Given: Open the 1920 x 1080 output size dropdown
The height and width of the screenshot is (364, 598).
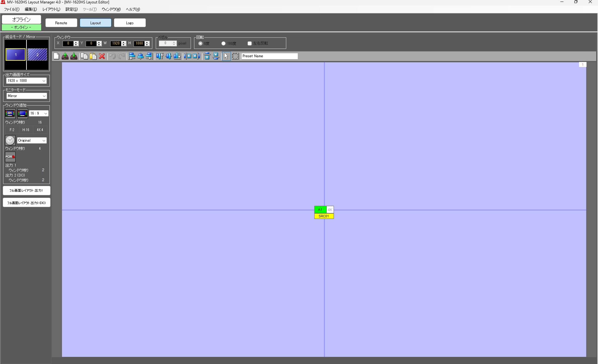Looking at the screenshot, I should (26, 81).
